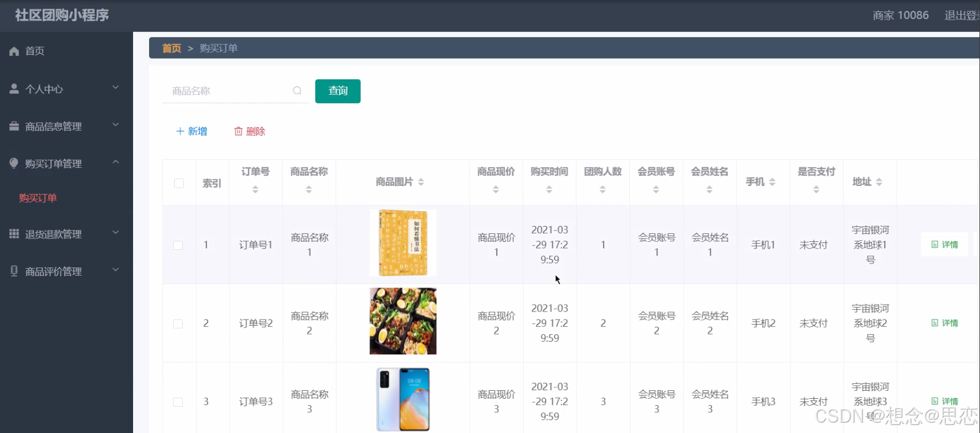The height and width of the screenshot is (433, 980).
Task: Open 详情 for 订单号2
Action: pos(945,323)
